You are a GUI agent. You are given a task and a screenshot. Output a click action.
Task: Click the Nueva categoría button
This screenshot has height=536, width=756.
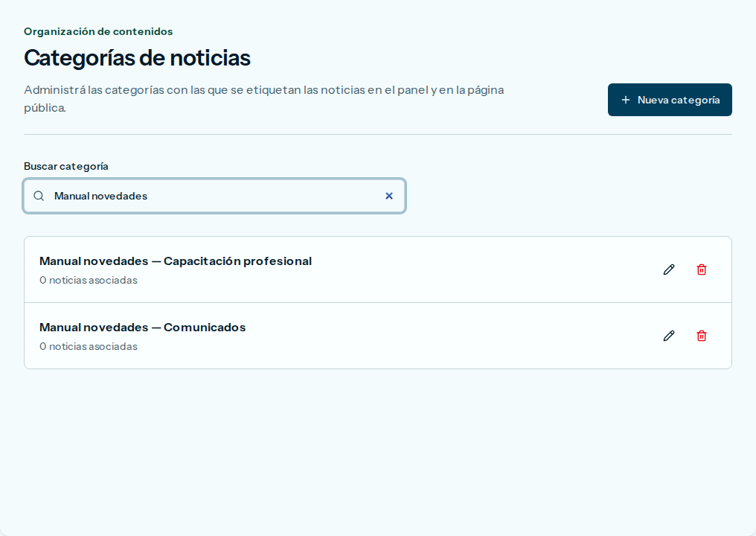coord(670,100)
